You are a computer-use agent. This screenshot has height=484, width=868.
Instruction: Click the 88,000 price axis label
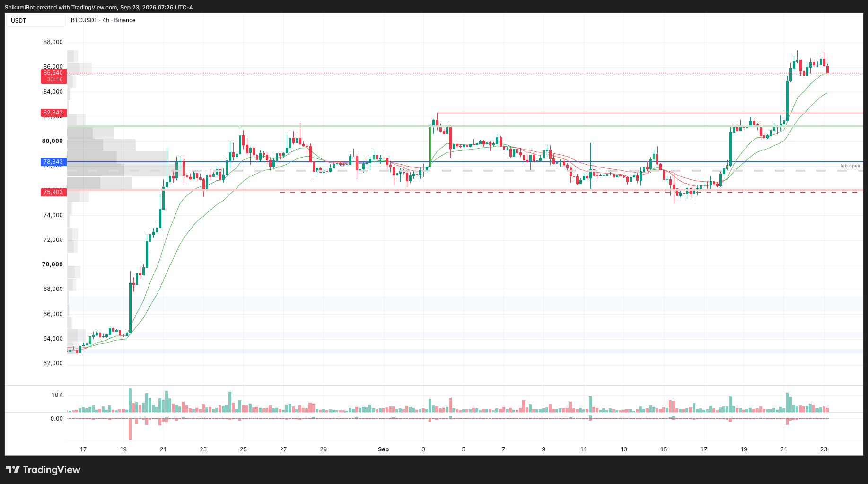click(53, 42)
